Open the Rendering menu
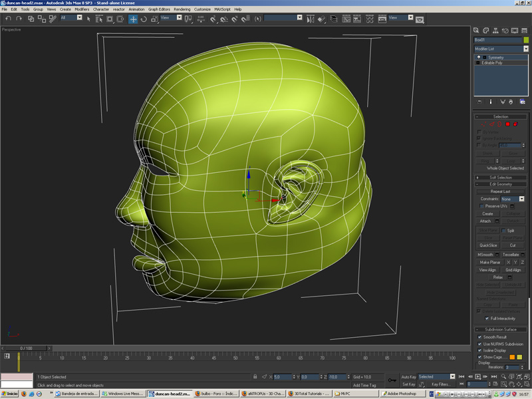The image size is (532, 399). 182,9
